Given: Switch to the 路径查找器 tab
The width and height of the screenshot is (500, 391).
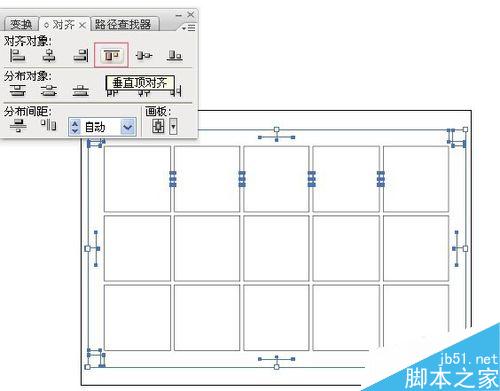Looking at the screenshot, I should click(123, 24).
